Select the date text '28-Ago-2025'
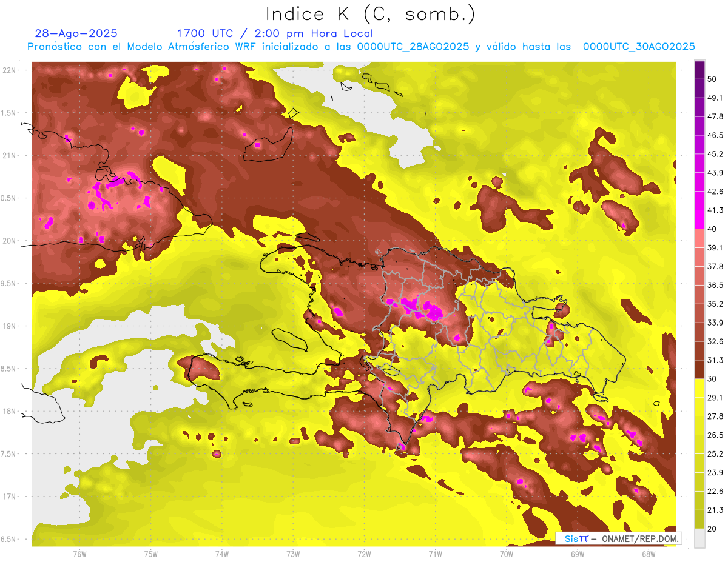 pos(76,33)
